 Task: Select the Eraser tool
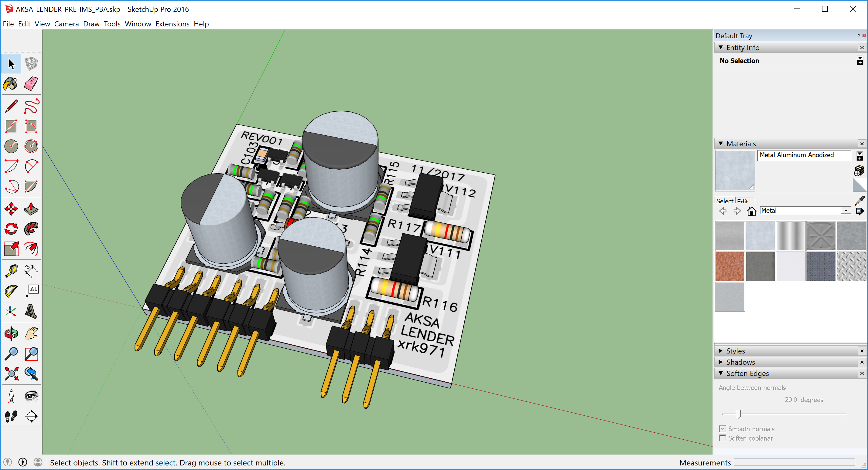pyautogui.click(x=31, y=84)
